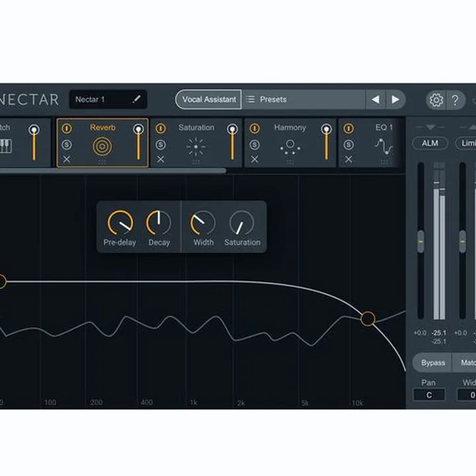Click the -25.1 peak level readout
The width and height of the screenshot is (476, 476).
click(x=439, y=333)
